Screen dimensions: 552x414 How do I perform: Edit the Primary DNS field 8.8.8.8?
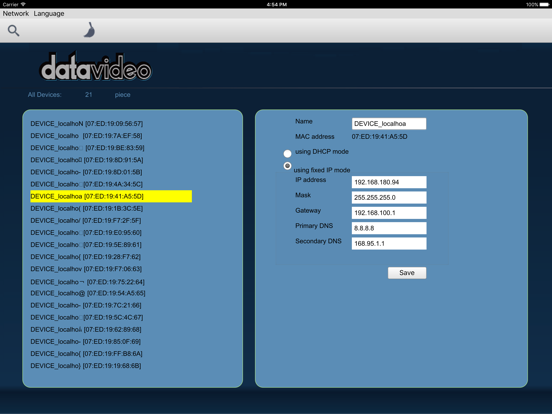[x=389, y=228]
